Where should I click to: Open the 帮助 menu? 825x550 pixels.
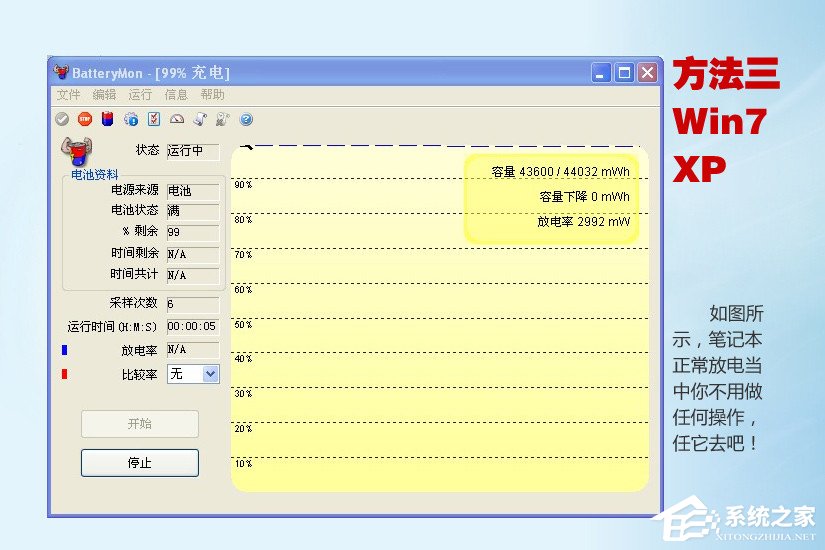(212, 95)
